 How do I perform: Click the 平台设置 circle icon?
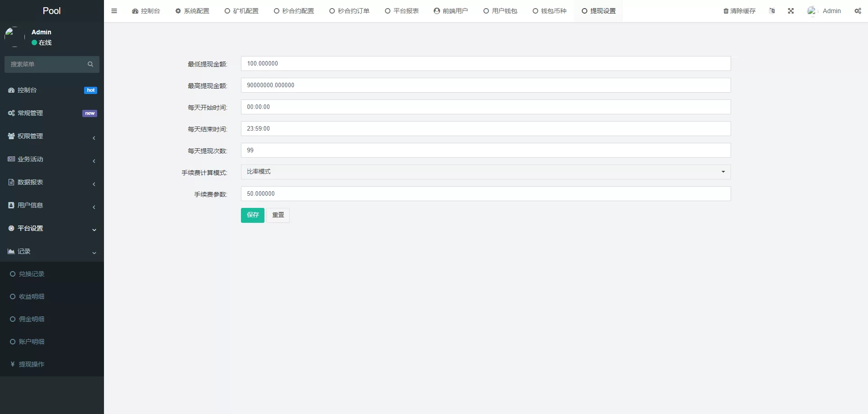pos(11,228)
